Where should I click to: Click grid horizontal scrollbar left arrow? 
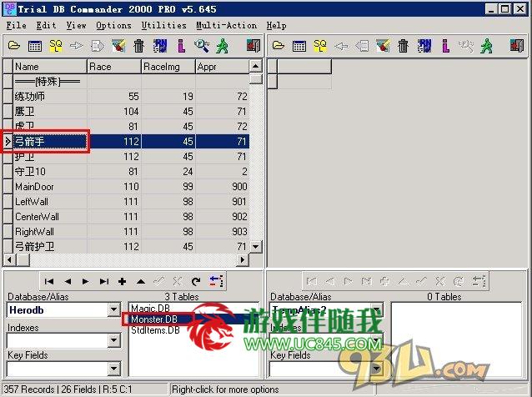(x=9, y=260)
